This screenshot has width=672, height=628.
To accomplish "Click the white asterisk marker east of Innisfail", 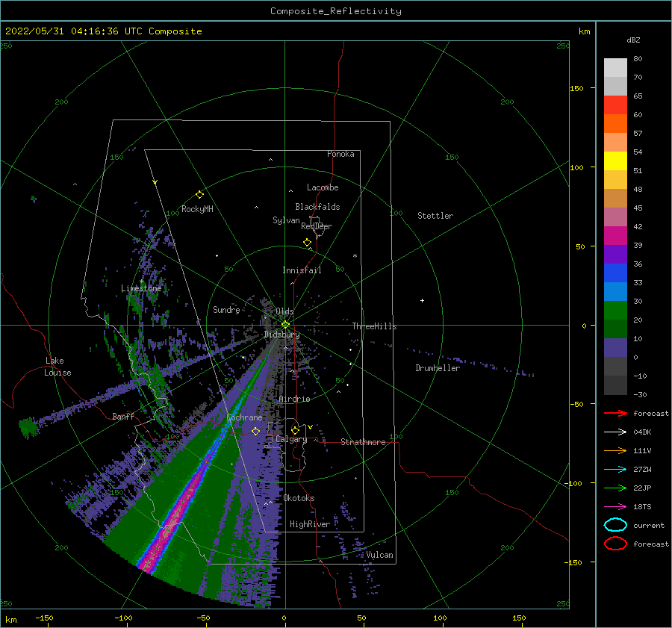I will [355, 256].
